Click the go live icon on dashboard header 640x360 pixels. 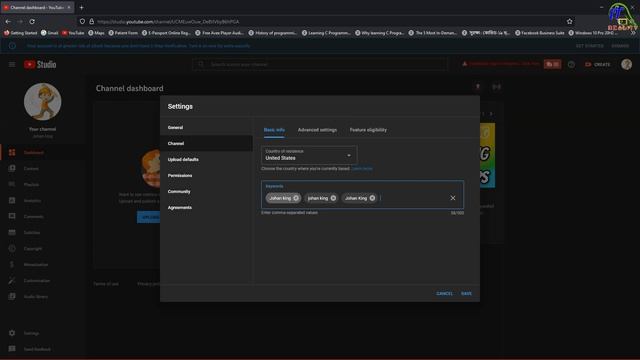tap(496, 87)
